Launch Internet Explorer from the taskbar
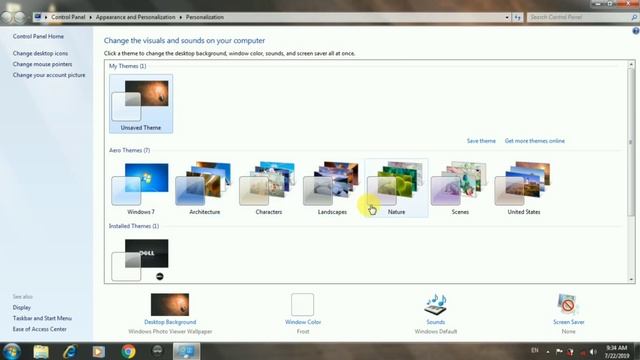This screenshot has height=360, width=640. [70, 351]
